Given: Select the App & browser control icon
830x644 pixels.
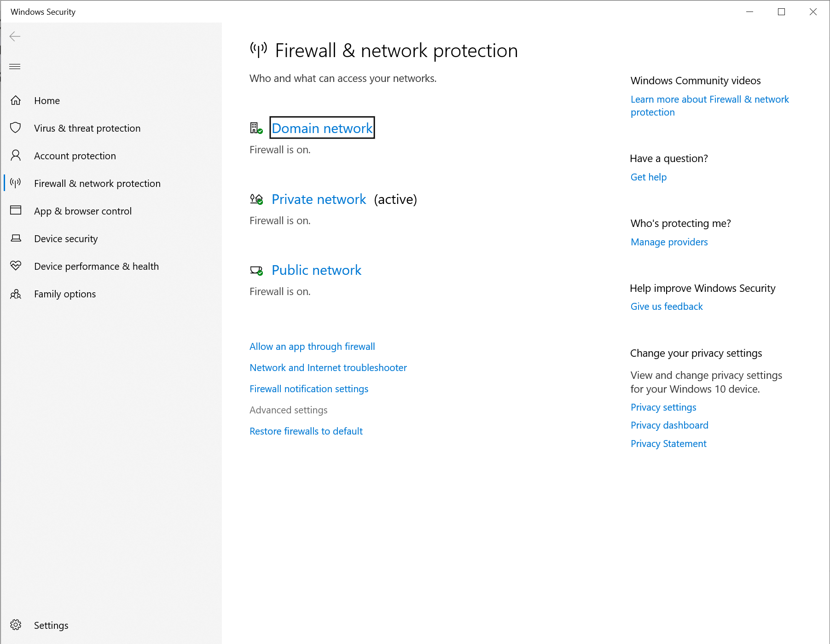Looking at the screenshot, I should click(16, 210).
